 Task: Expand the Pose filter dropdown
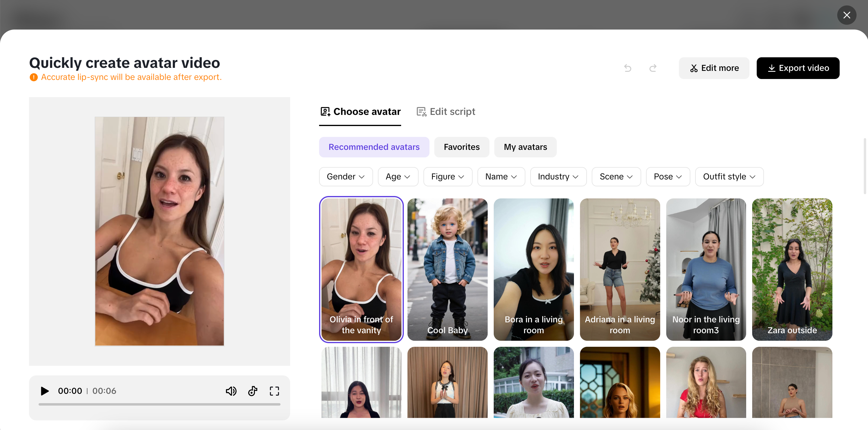668,177
